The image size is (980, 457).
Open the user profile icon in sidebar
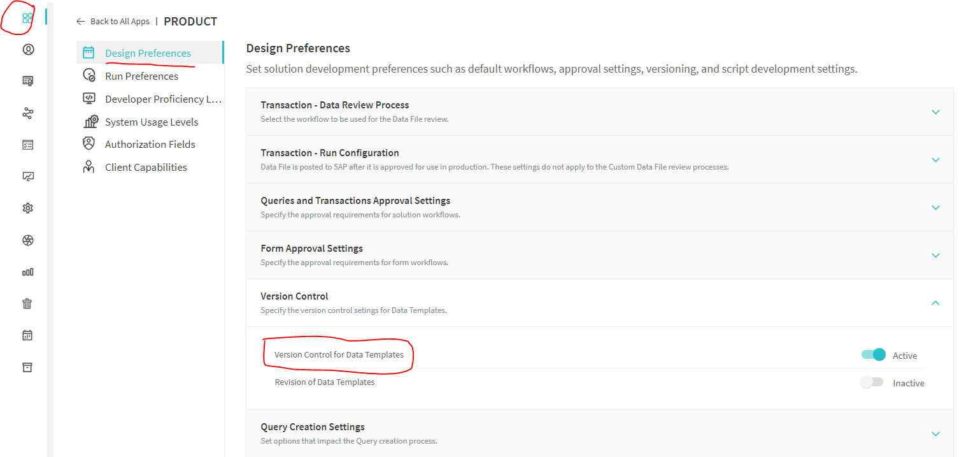(27, 50)
